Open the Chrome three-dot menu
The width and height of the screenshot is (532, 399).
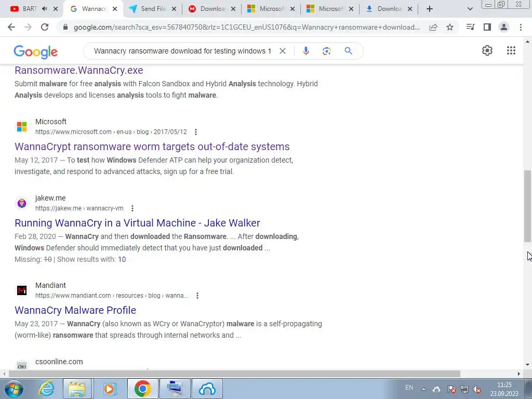(521, 27)
